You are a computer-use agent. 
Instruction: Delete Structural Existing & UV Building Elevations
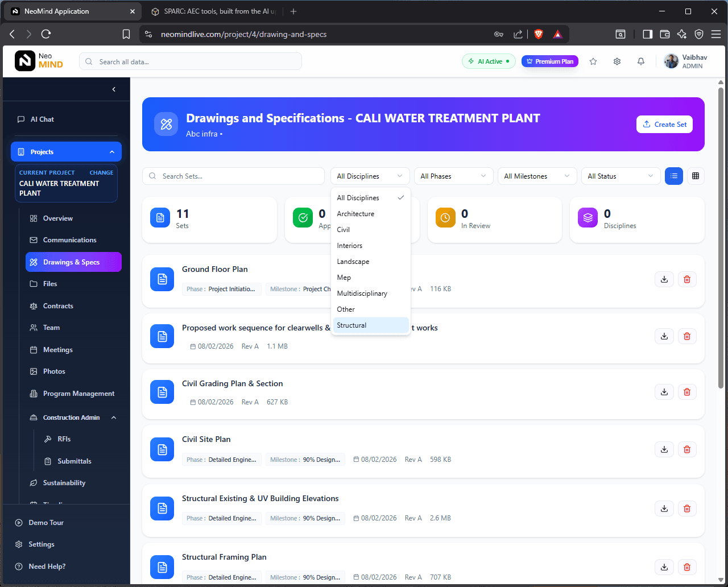687,509
